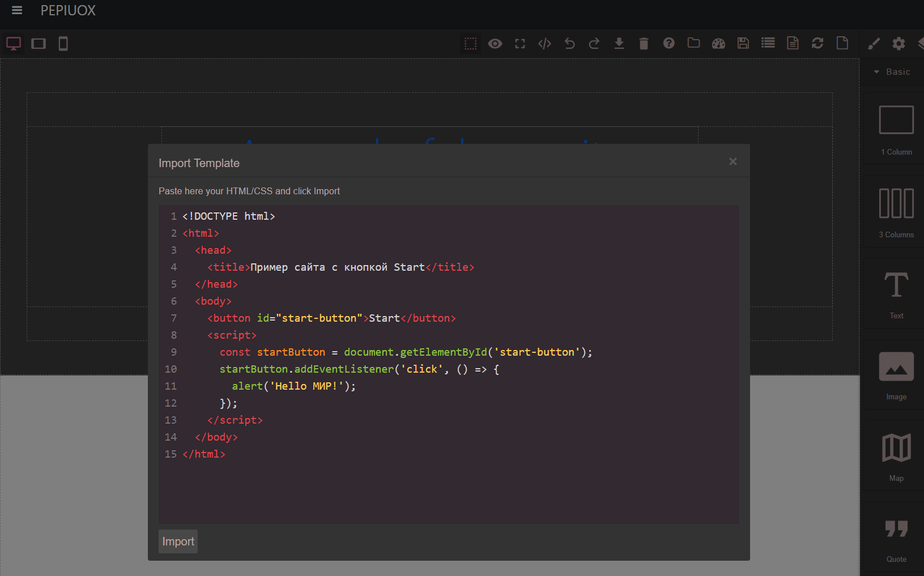Enable preview mode with the eye icon
This screenshot has height=576, width=924.
[495, 43]
